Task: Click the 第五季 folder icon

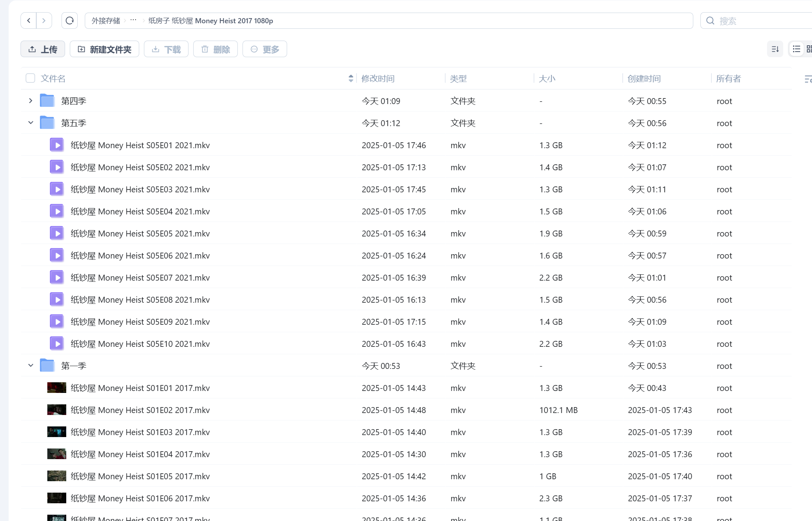Action: [47, 123]
